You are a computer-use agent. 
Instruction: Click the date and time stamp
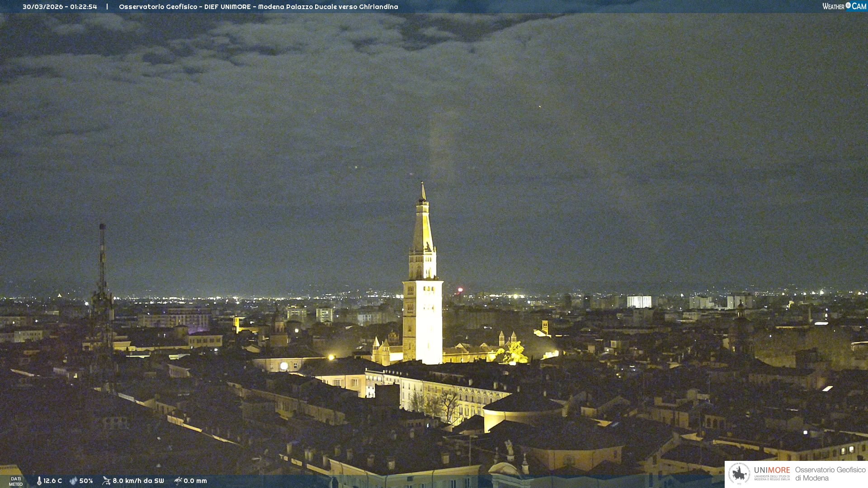(x=60, y=7)
